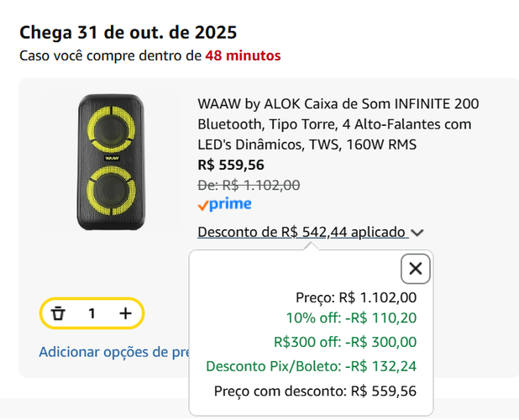519x420 pixels.
Task: Click the trash icon to remove item
Action: tap(58, 313)
